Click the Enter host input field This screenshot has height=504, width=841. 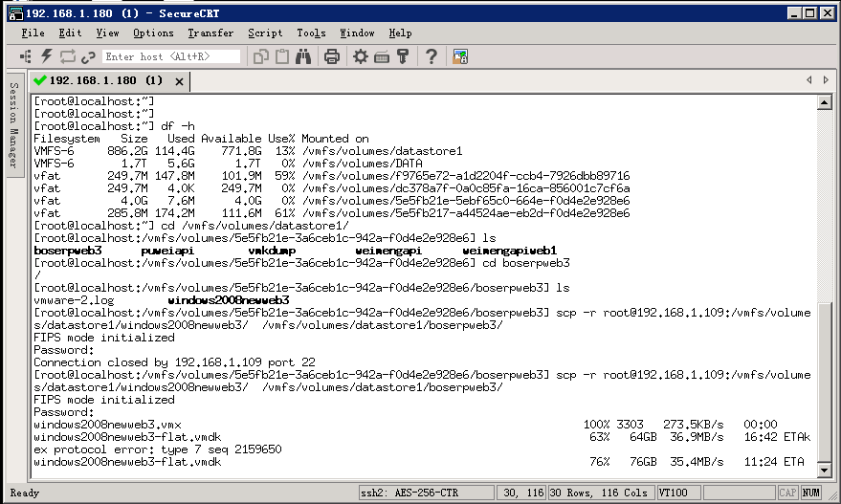coord(170,56)
